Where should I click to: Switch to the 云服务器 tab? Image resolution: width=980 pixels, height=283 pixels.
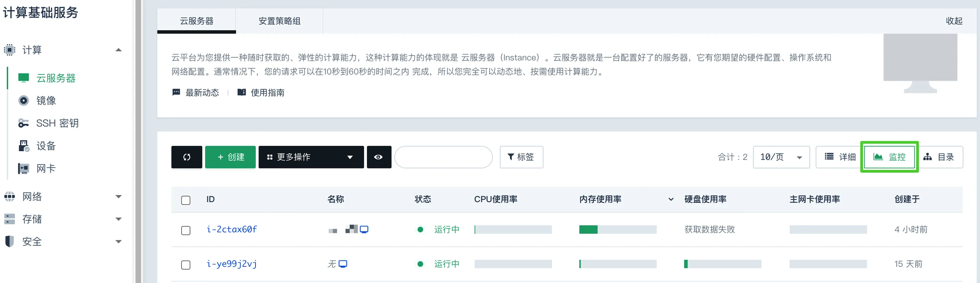[x=197, y=21]
